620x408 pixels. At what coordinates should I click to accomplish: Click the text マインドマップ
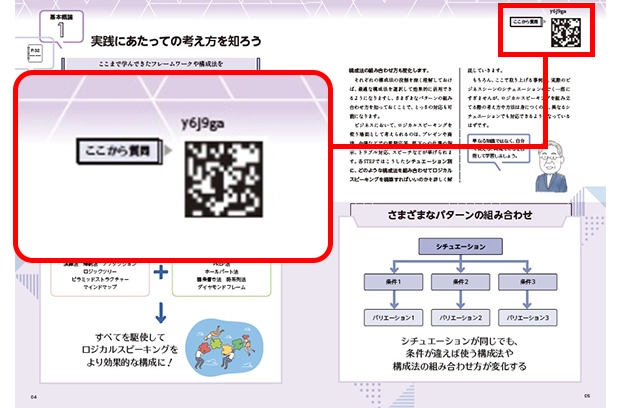pyautogui.click(x=100, y=287)
